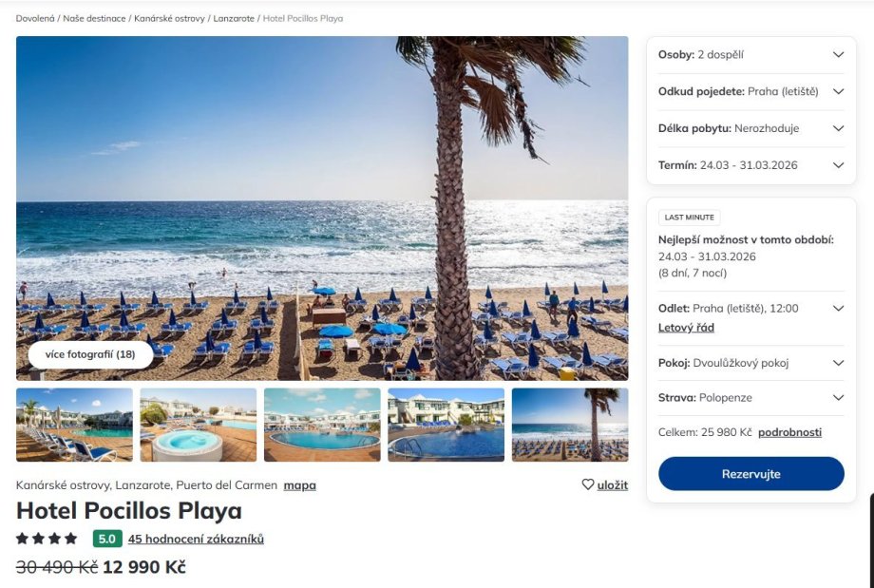Image resolution: width=874 pixels, height=588 pixels.
Task: Click the Rezervujte button
Action: pyautogui.click(x=750, y=474)
